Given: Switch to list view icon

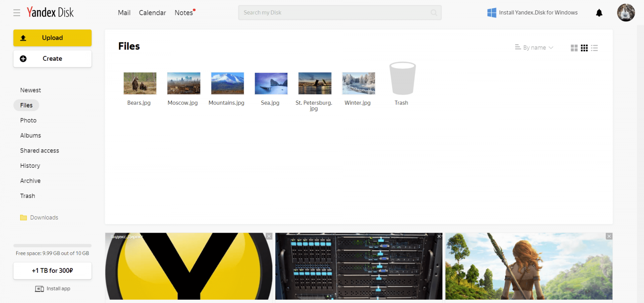Looking at the screenshot, I should (594, 48).
